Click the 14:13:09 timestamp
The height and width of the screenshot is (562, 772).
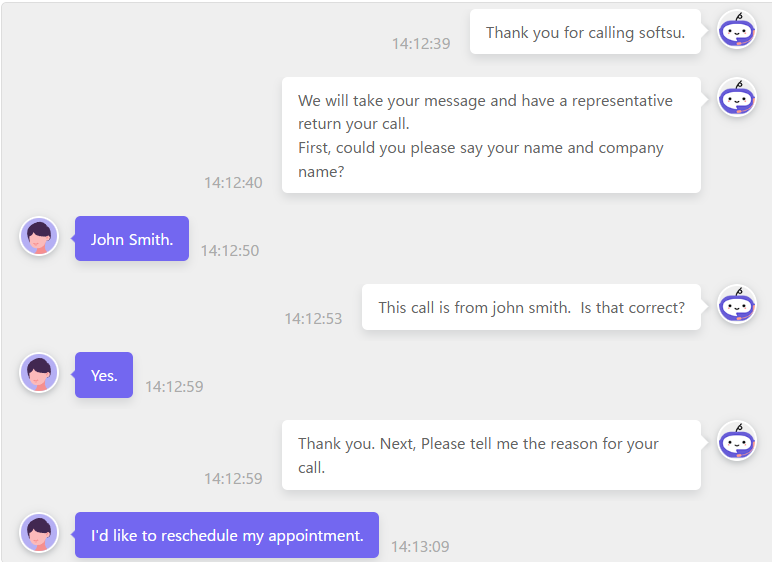click(420, 547)
